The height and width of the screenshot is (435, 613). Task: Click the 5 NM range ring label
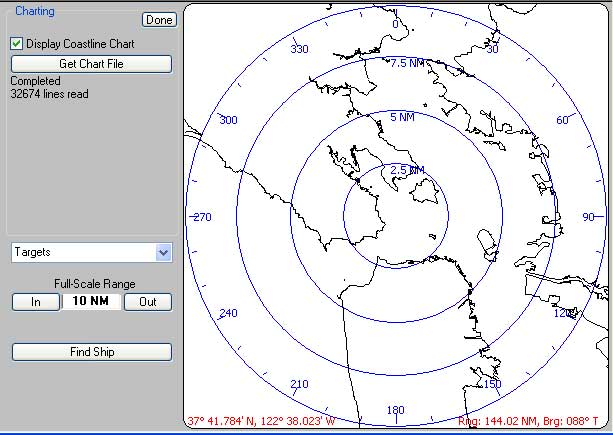[403, 117]
